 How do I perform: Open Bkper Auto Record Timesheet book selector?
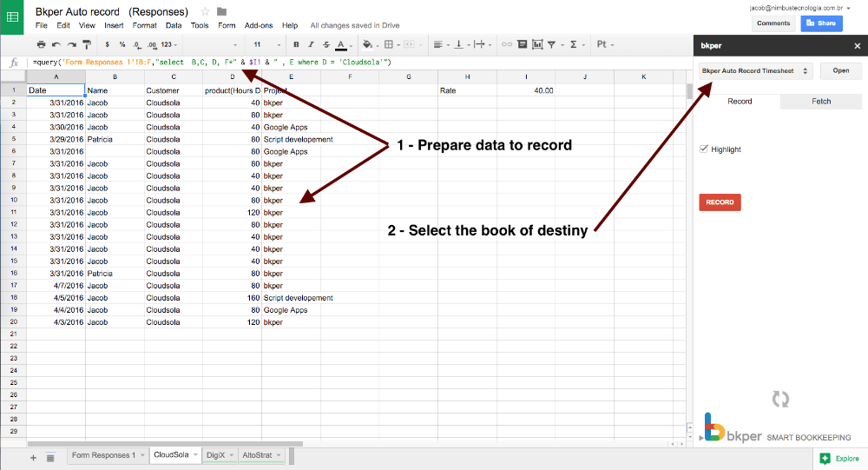click(x=756, y=71)
